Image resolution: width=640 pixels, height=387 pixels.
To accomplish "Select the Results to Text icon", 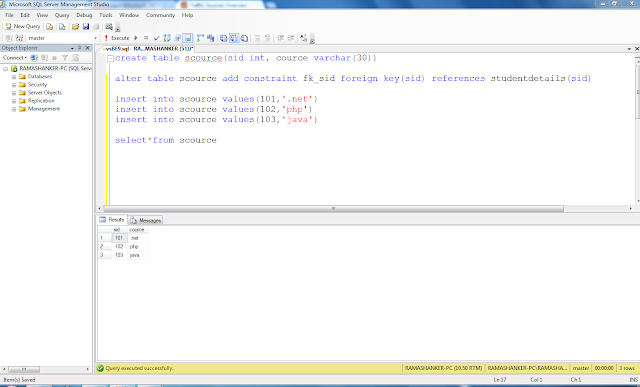I will (x=224, y=38).
